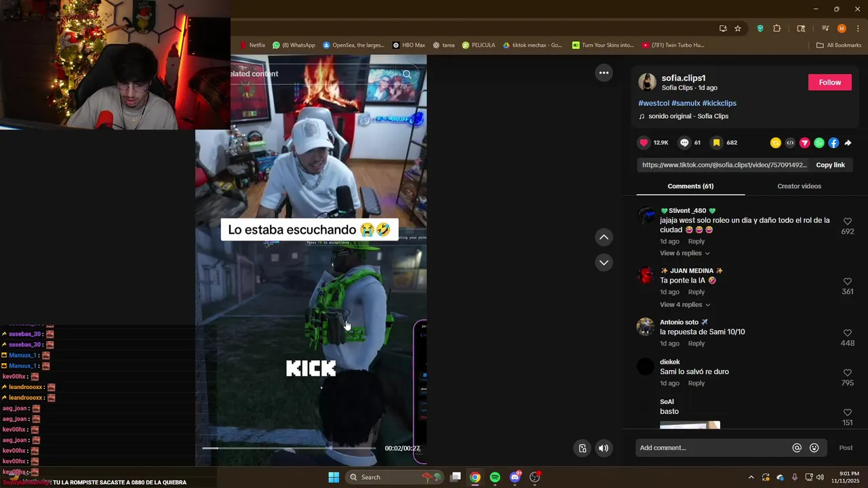The height and width of the screenshot is (488, 868).
Task: Open the (8) WhatsApp bookmark
Action: 294,45
